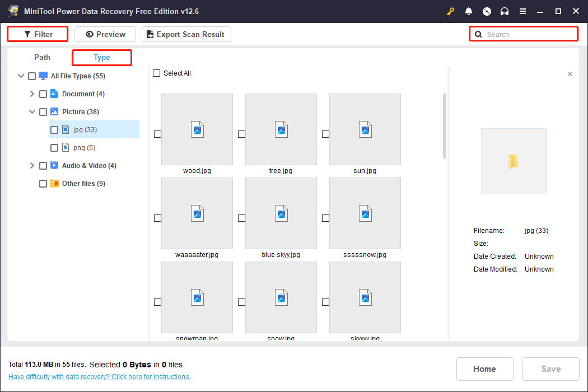Open support via the headphones icon

click(505, 12)
